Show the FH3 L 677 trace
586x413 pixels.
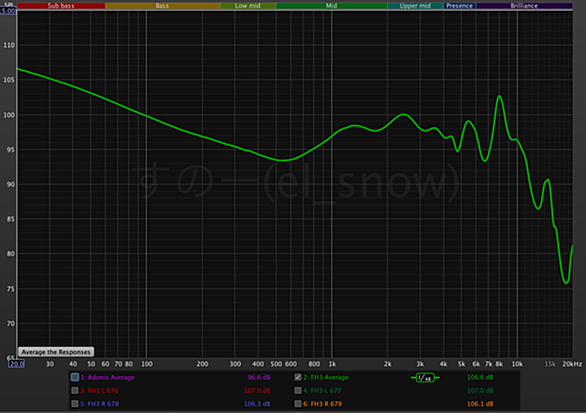click(298, 391)
